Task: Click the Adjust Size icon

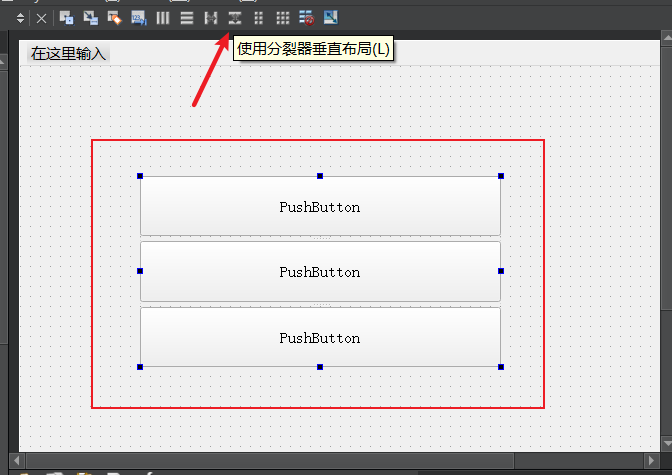Action: click(330, 18)
